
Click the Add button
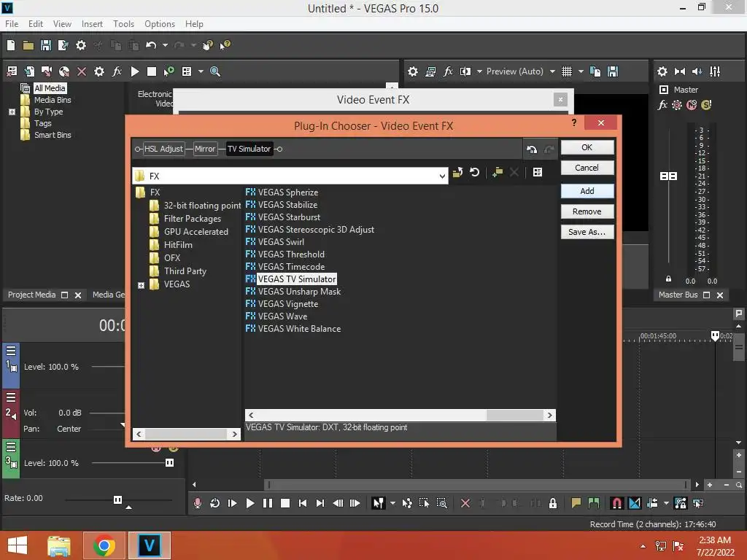click(587, 191)
